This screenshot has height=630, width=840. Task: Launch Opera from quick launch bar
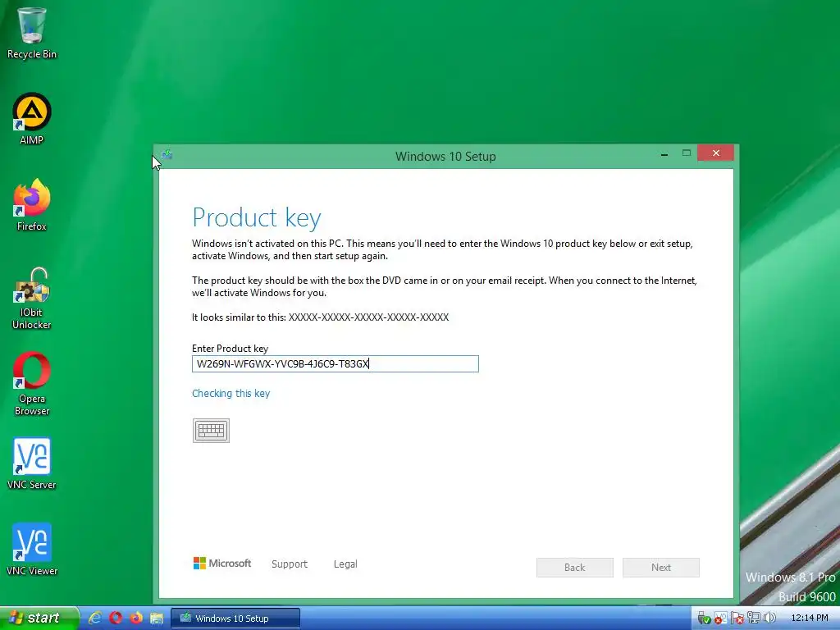116,618
